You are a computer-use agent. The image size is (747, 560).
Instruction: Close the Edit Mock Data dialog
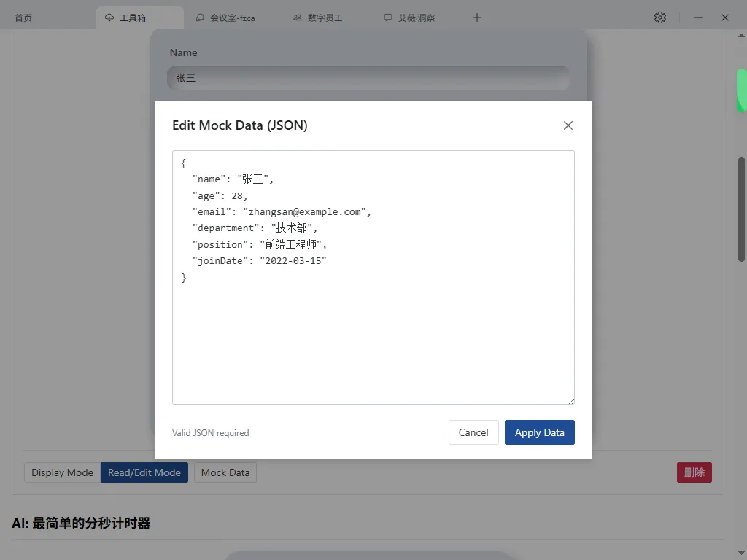coord(568,125)
